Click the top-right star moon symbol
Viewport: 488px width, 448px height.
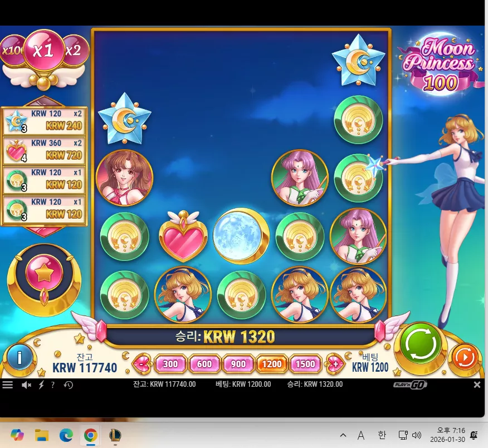[x=359, y=60]
